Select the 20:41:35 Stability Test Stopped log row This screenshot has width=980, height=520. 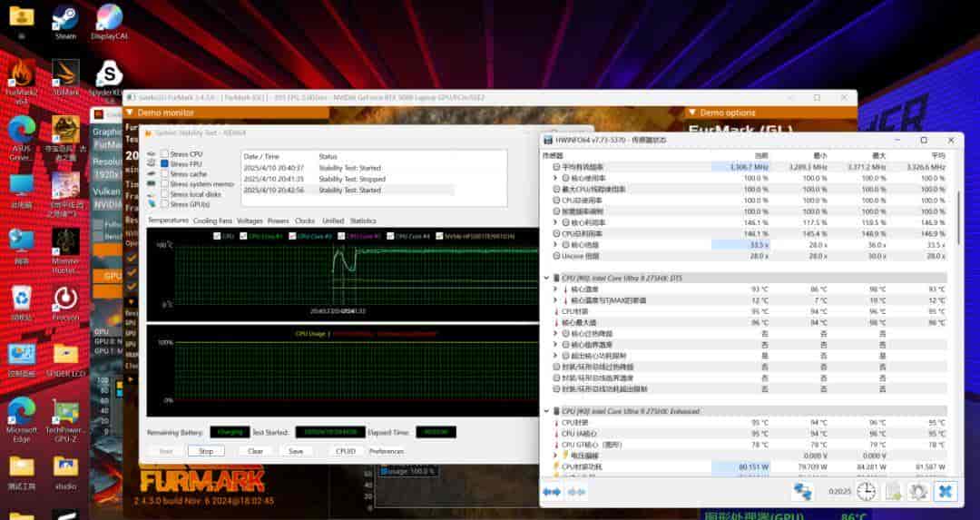tap(348, 179)
